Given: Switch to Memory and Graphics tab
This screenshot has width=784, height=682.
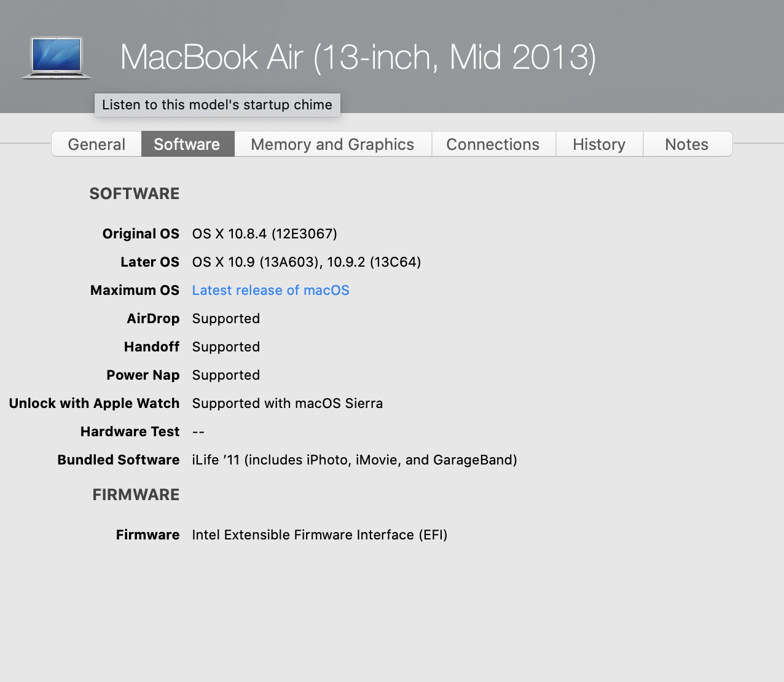Looking at the screenshot, I should point(333,144).
